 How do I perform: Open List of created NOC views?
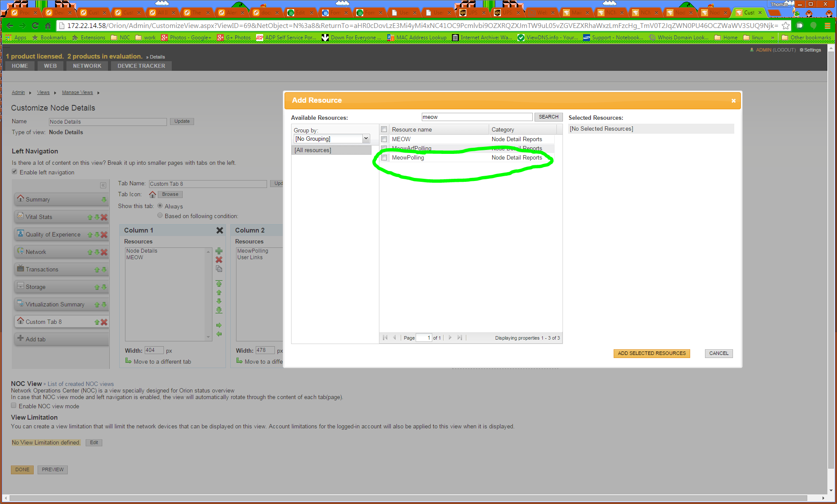(80, 384)
